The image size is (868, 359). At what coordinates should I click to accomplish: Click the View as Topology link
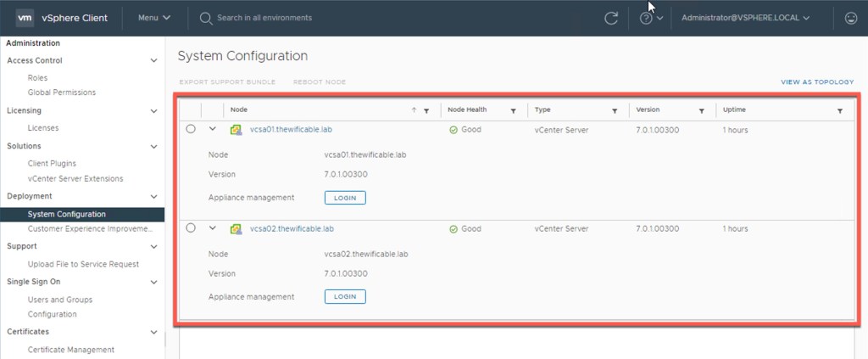pyautogui.click(x=816, y=82)
